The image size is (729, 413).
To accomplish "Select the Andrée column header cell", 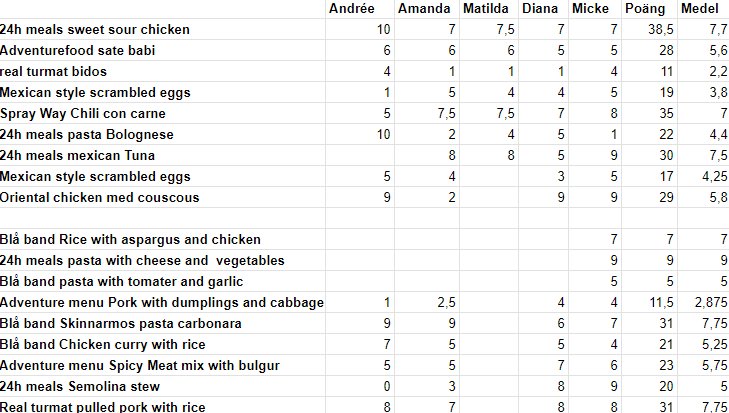I will (x=360, y=9).
